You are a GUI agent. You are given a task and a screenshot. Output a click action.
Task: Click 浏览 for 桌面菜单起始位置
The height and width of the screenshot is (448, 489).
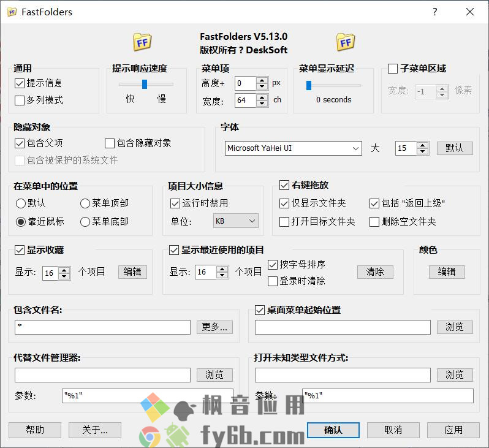[x=455, y=327]
